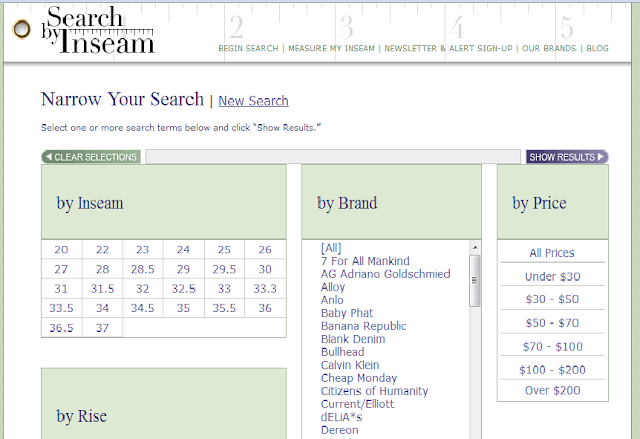Select inseam 23

(x=142, y=250)
